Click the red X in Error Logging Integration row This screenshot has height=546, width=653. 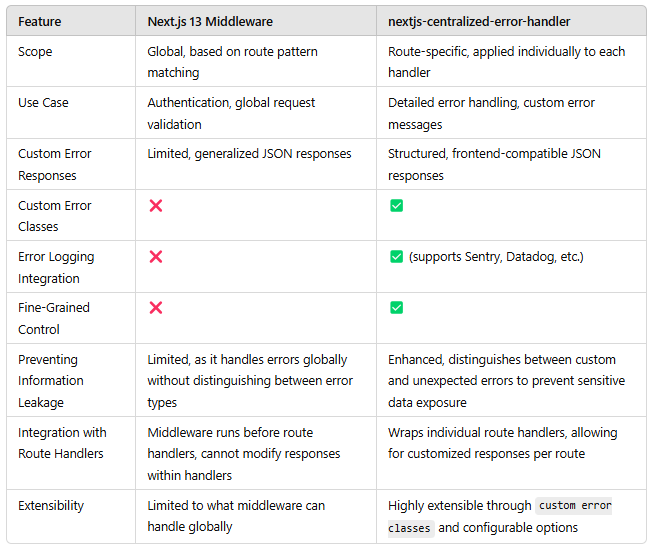click(156, 257)
